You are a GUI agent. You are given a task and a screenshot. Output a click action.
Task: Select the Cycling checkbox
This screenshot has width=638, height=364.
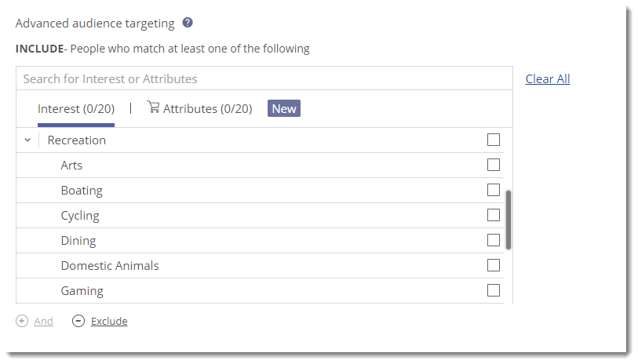(x=494, y=215)
